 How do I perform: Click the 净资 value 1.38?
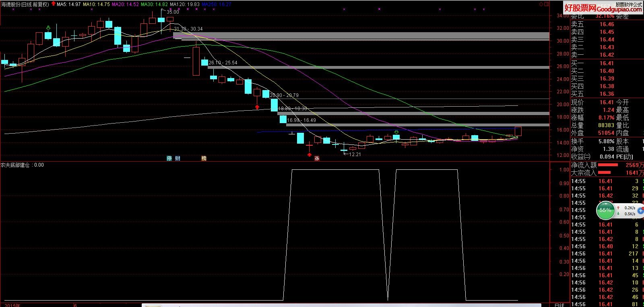609,149
